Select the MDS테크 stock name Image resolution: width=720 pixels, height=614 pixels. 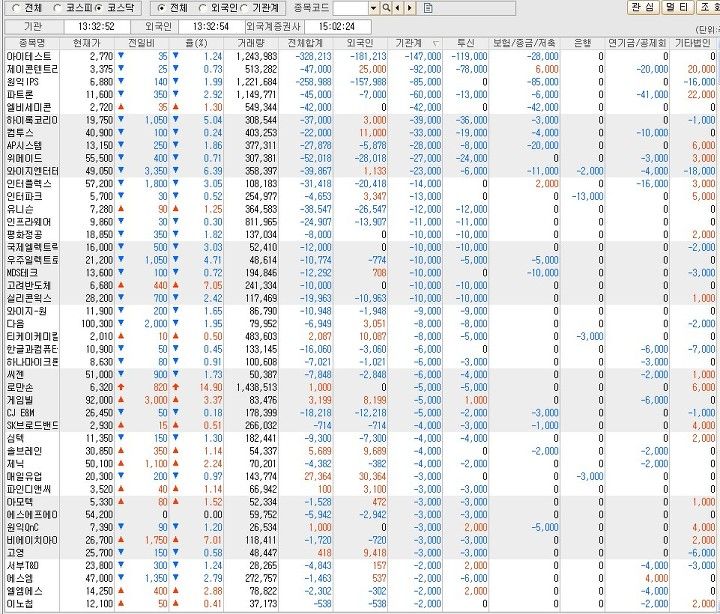click(22, 272)
